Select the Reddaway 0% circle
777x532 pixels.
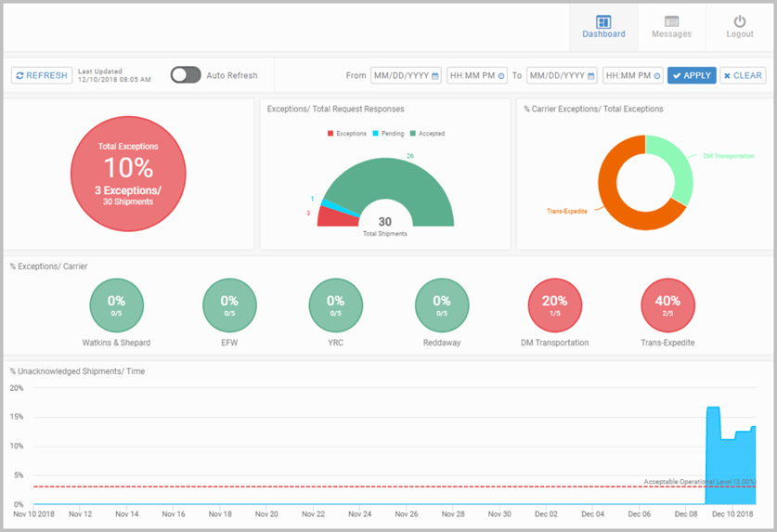(x=442, y=305)
